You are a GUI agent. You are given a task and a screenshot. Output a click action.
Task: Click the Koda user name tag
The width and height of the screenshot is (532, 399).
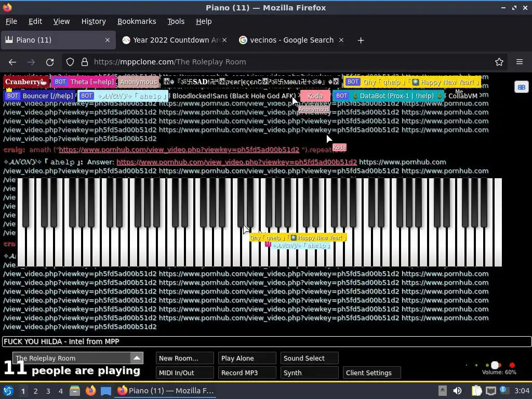coord(315,96)
